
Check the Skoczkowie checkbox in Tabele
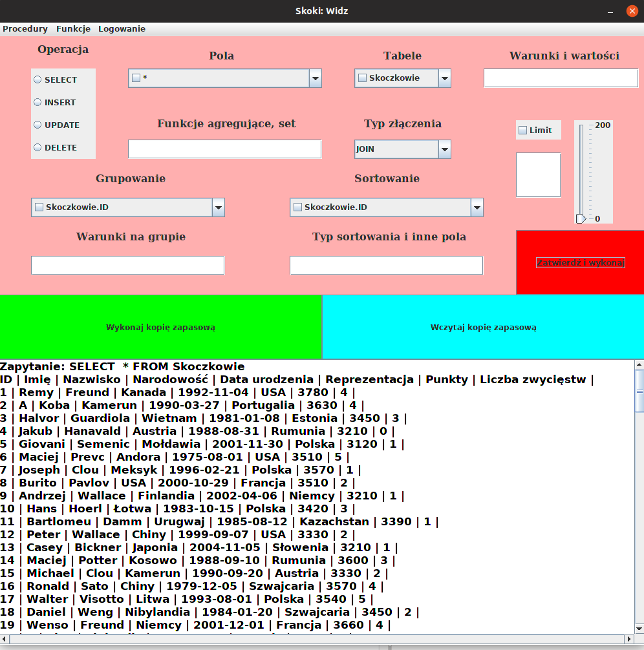point(362,78)
